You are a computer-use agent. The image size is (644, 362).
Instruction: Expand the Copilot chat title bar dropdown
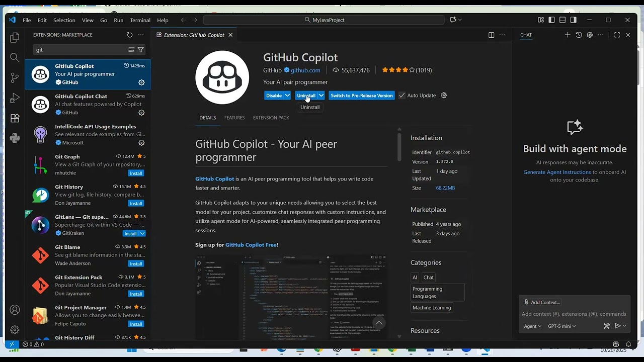tap(460, 20)
